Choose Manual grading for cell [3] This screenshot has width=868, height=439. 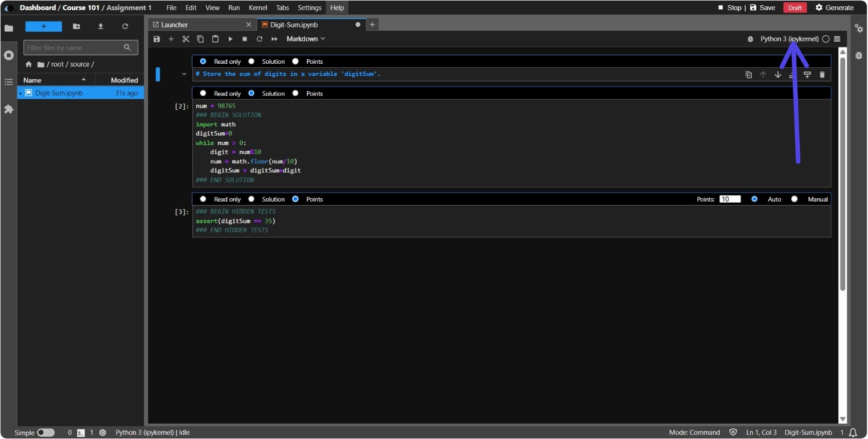click(795, 199)
